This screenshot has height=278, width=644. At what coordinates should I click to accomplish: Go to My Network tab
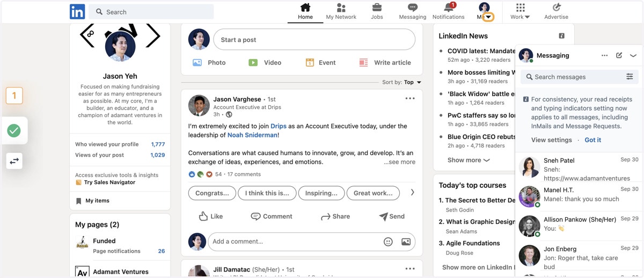(x=341, y=11)
